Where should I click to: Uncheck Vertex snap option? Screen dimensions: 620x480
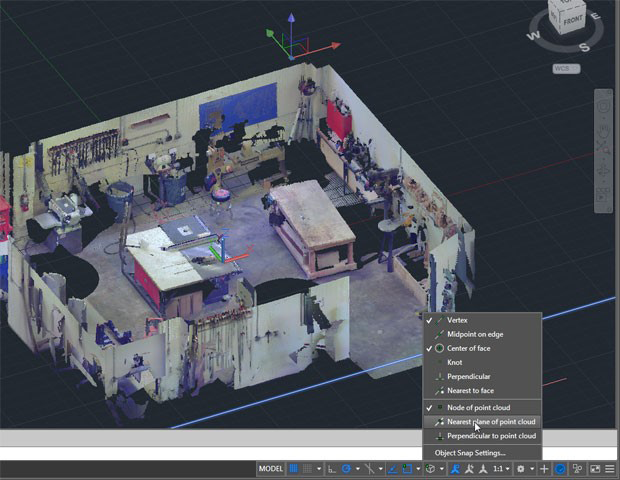[x=482, y=320]
